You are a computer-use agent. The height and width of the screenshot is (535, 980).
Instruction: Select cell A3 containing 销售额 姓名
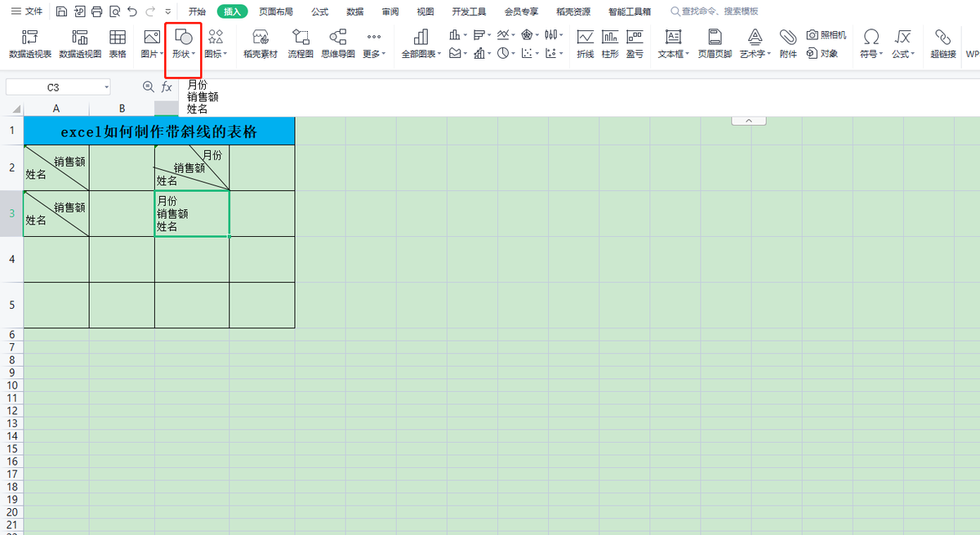[x=56, y=214]
